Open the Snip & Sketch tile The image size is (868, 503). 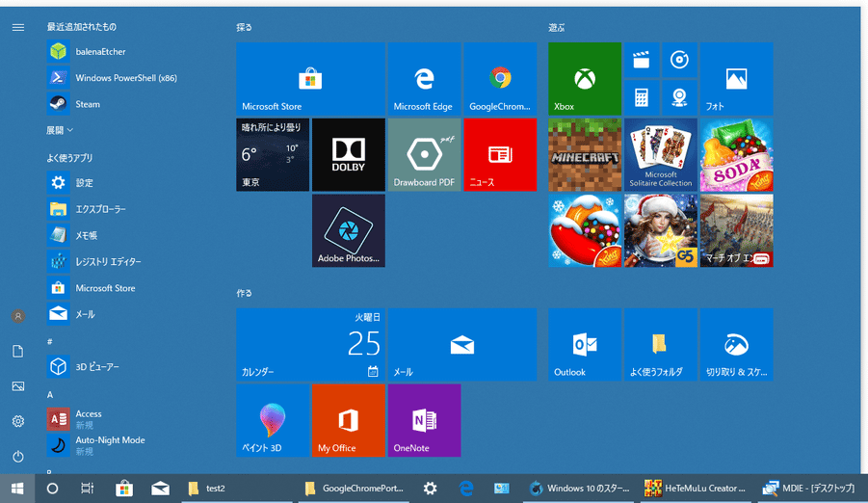tap(736, 345)
